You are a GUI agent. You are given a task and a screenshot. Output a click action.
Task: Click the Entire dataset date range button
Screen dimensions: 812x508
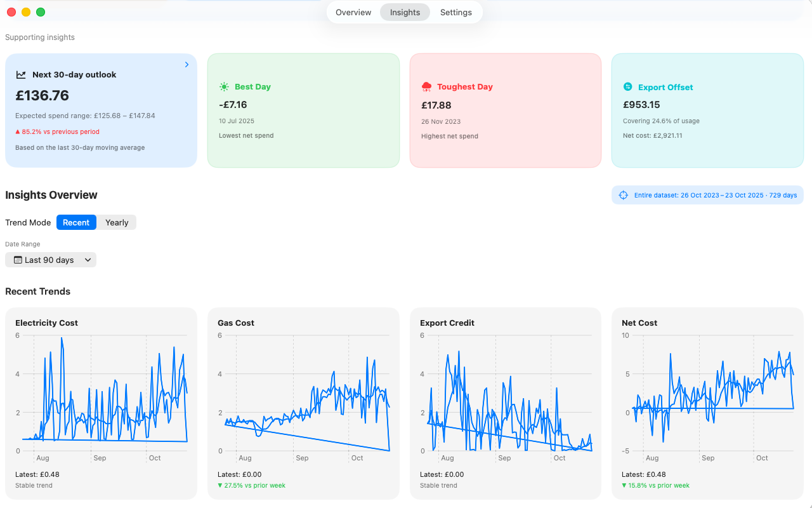(x=707, y=196)
